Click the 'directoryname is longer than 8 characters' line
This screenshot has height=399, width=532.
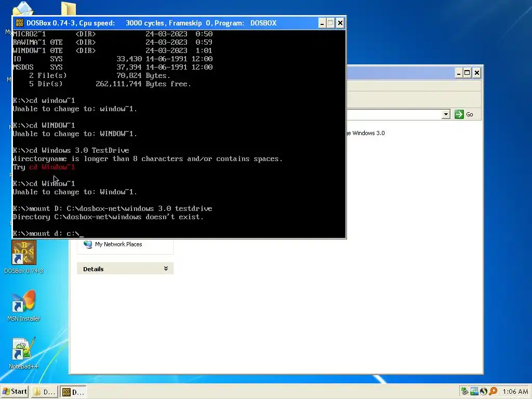[x=148, y=159]
